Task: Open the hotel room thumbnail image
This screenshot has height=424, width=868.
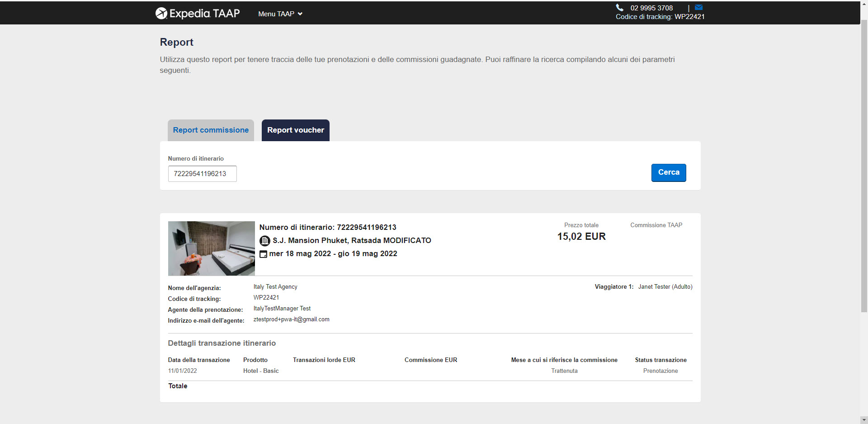Action: [x=212, y=248]
